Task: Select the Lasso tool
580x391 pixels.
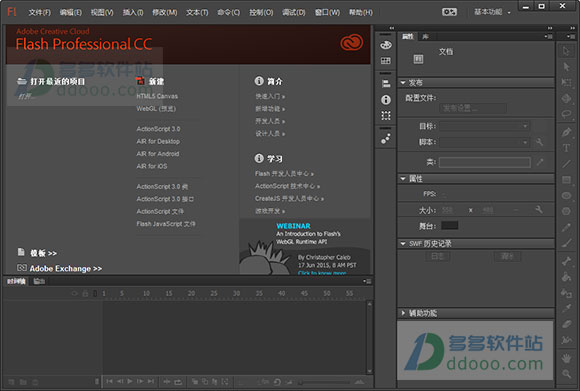Action: tap(566, 114)
